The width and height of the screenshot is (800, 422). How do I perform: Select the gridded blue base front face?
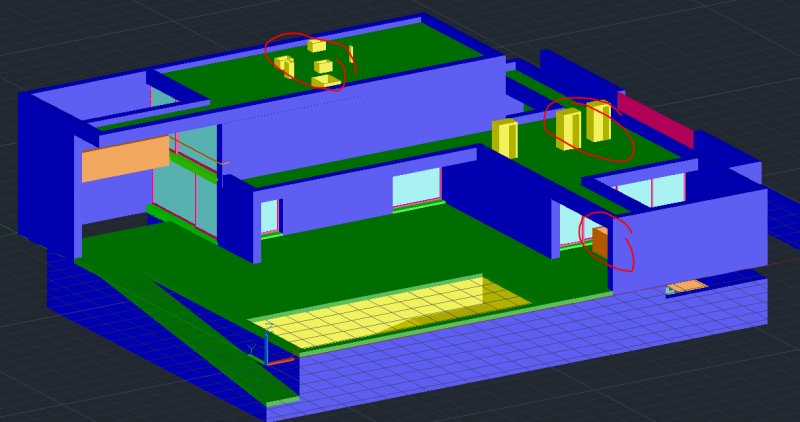point(531,352)
